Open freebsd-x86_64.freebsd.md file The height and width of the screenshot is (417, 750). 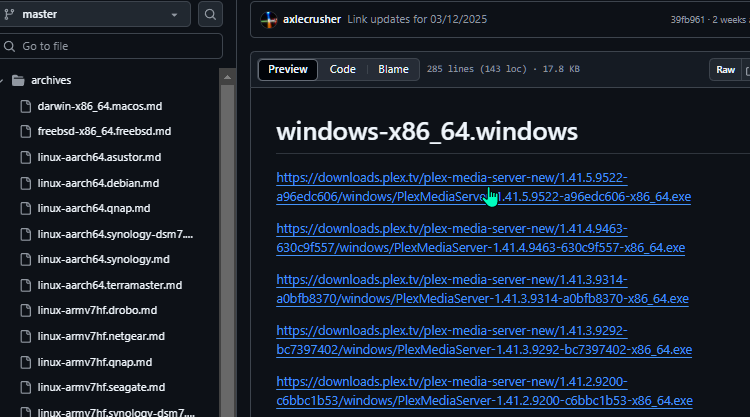click(104, 131)
